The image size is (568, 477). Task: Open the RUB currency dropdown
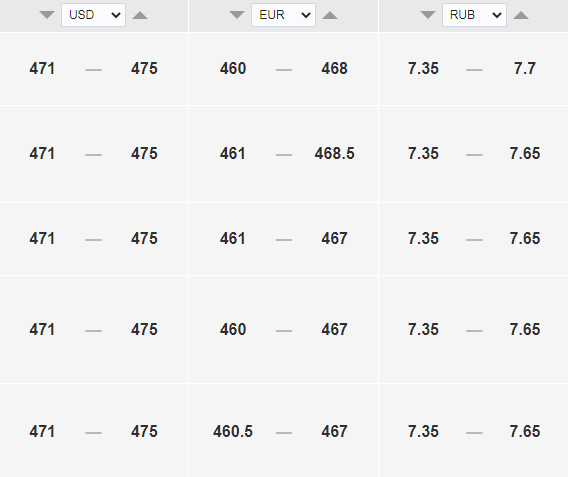474,15
